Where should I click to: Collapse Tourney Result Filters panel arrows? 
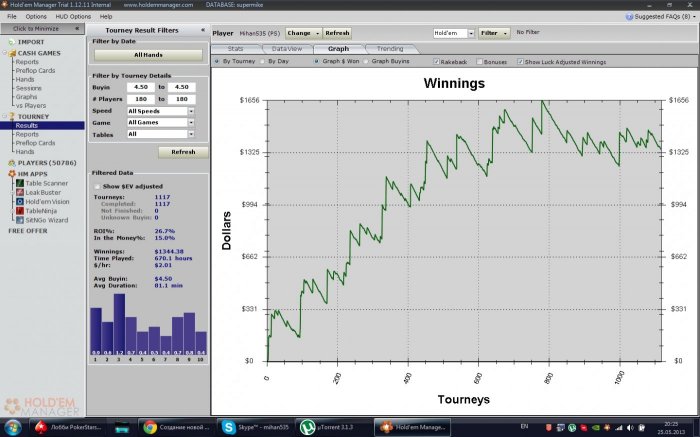pos(203,30)
